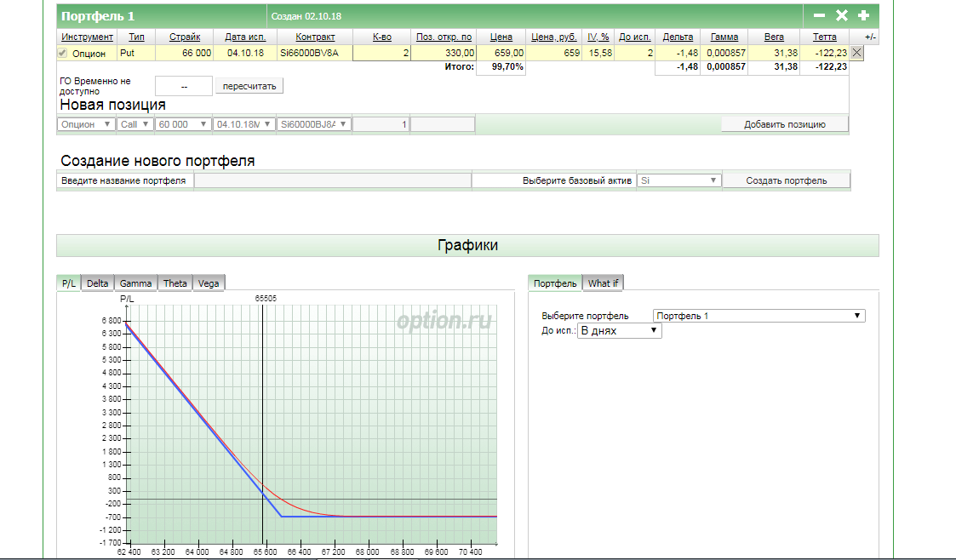The image size is (956, 560).
Task: Click Создать портфель button
Action: pos(786,180)
